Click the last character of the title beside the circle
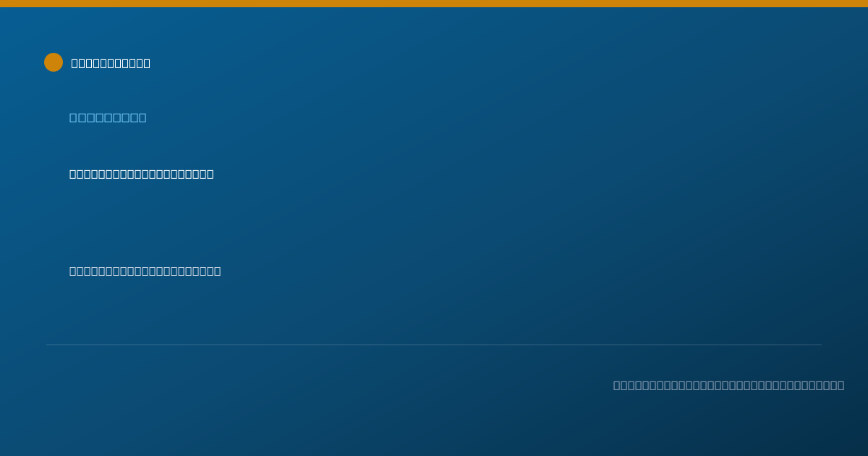The height and width of the screenshot is (456, 868). click(147, 63)
